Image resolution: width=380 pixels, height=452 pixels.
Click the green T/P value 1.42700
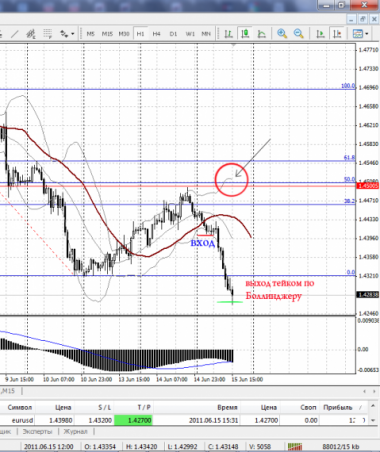pyautogui.click(x=133, y=420)
